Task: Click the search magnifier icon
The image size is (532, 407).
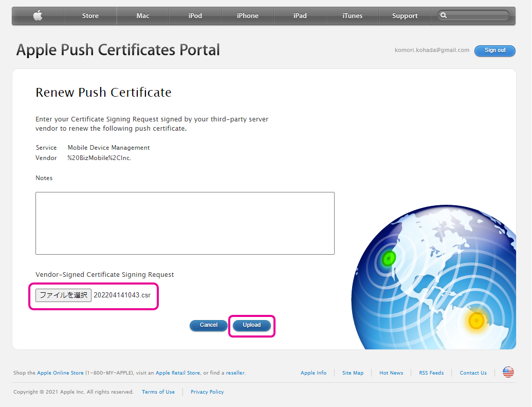Action: pos(444,16)
